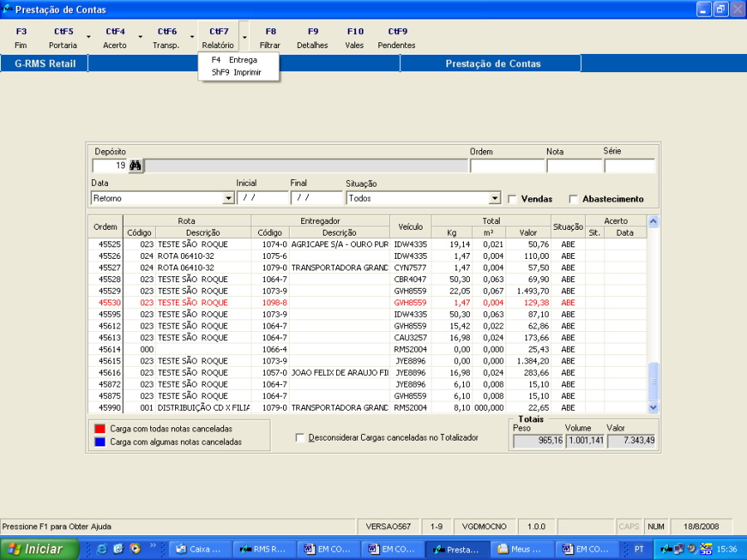The height and width of the screenshot is (560, 747).
Task: Click the F3 Fim toolbar button
Action: [21, 37]
